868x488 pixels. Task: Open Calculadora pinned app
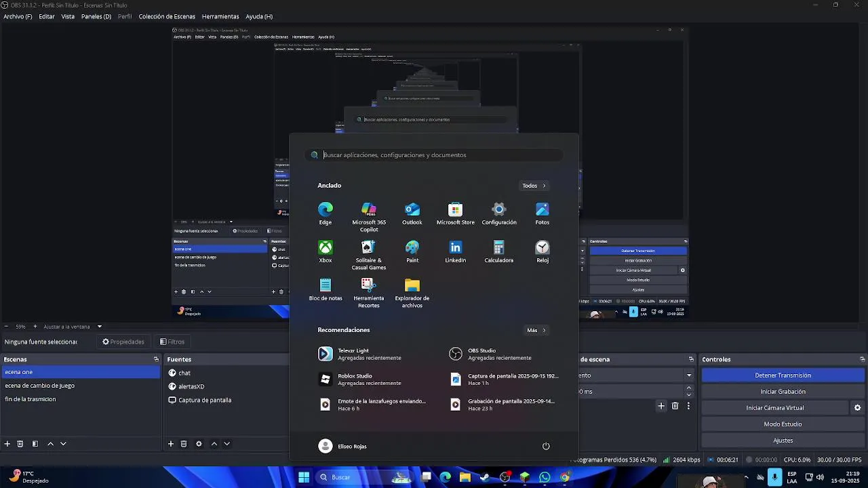(x=499, y=251)
